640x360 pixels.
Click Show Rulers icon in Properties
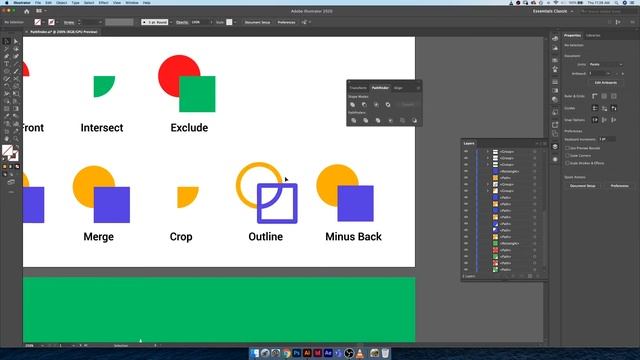click(x=595, y=96)
